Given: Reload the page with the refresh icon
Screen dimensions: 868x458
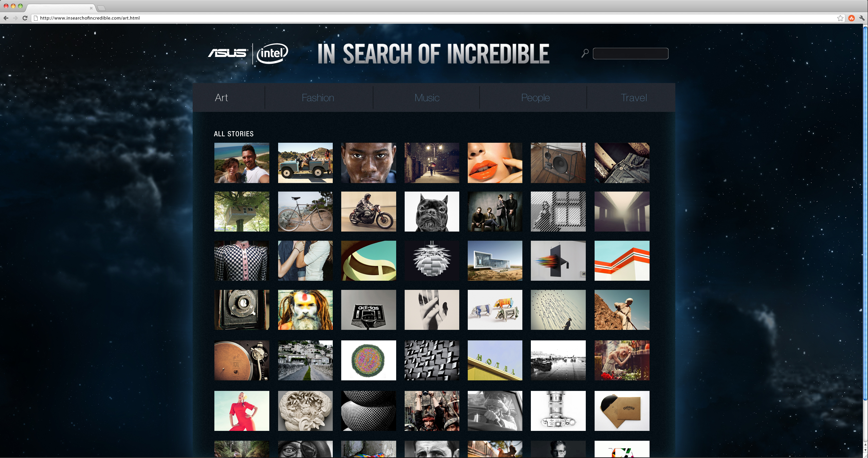Looking at the screenshot, I should 25,18.
